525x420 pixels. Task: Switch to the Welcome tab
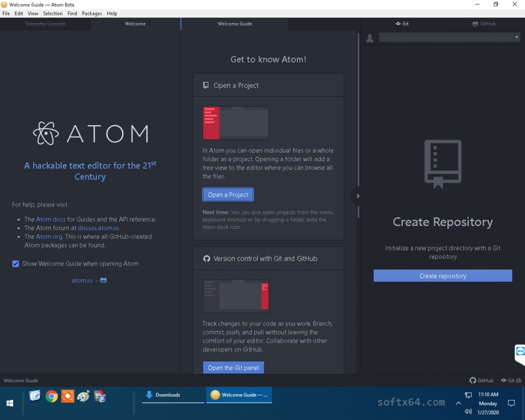click(x=135, y=24)
